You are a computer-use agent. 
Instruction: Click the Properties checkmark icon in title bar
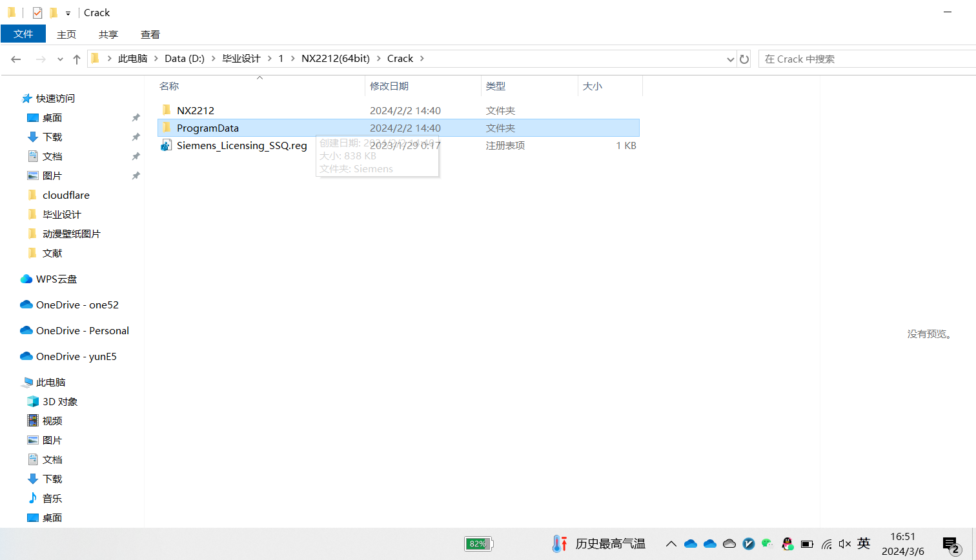point(37,13)
